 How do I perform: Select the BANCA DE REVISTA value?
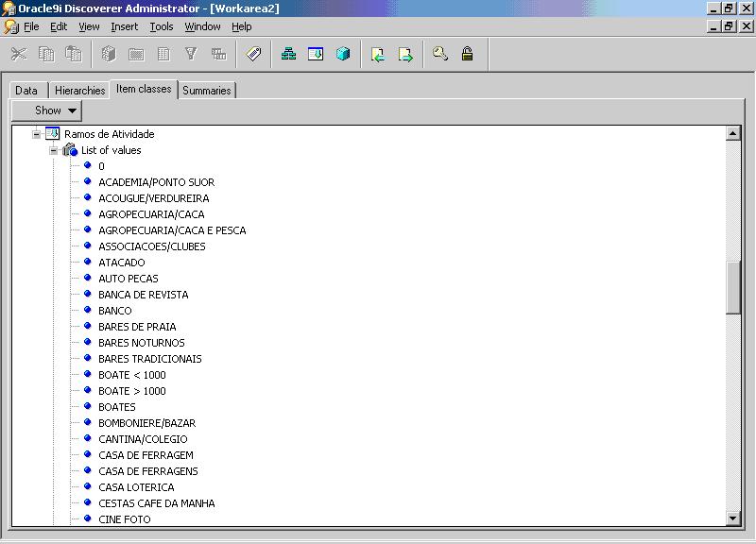[x=143, y=295]
